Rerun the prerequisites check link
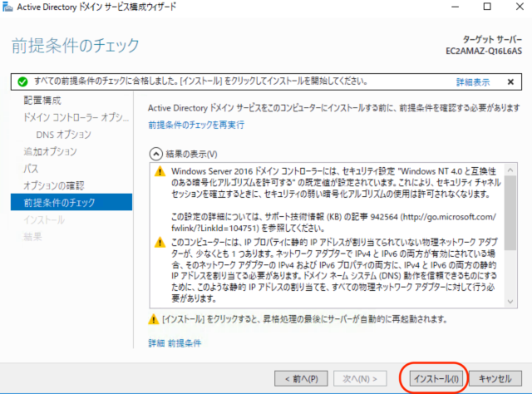Viewport: 532px width, 394px height. pyautogui.click(x=196, y=125)
